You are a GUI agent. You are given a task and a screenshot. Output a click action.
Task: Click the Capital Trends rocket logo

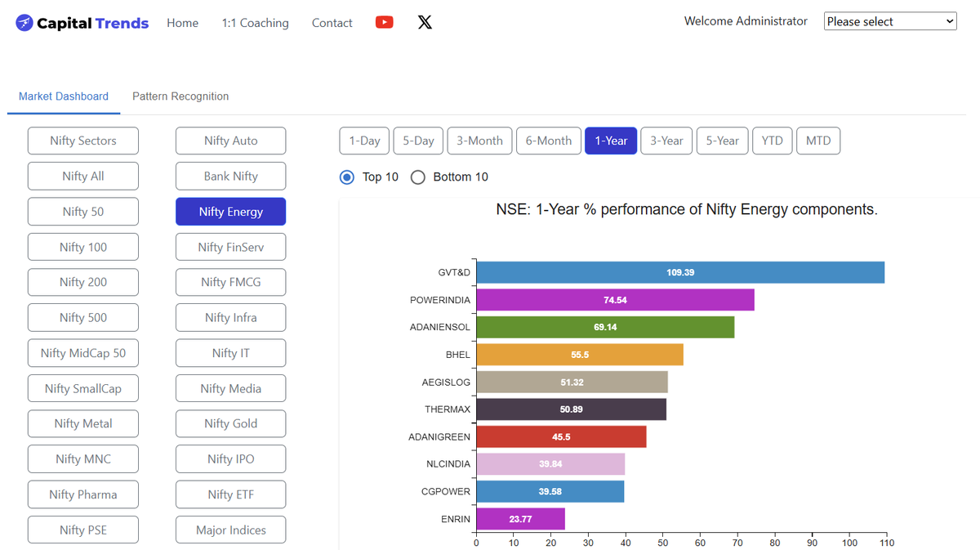coord(24,23)
